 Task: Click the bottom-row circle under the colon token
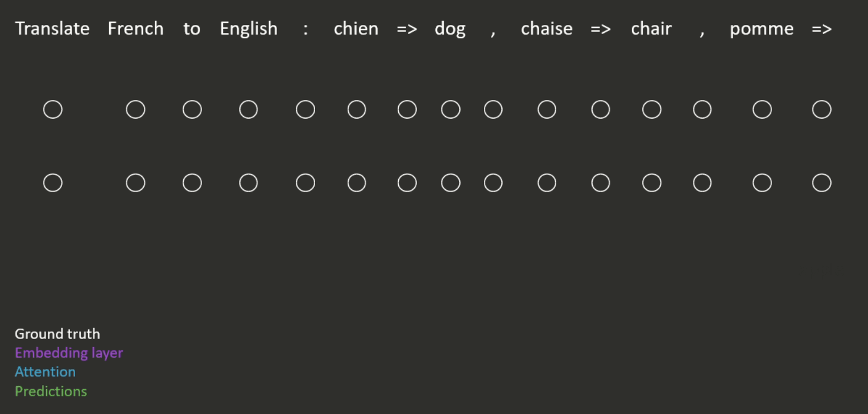(305, 183)
